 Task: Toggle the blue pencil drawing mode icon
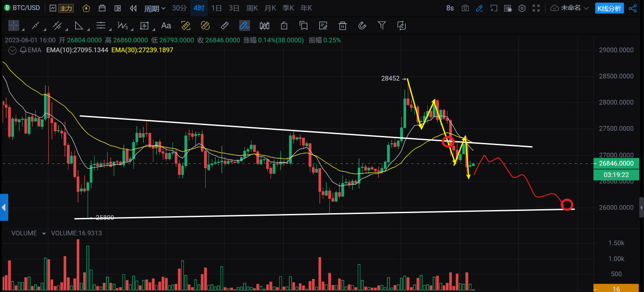480,8
